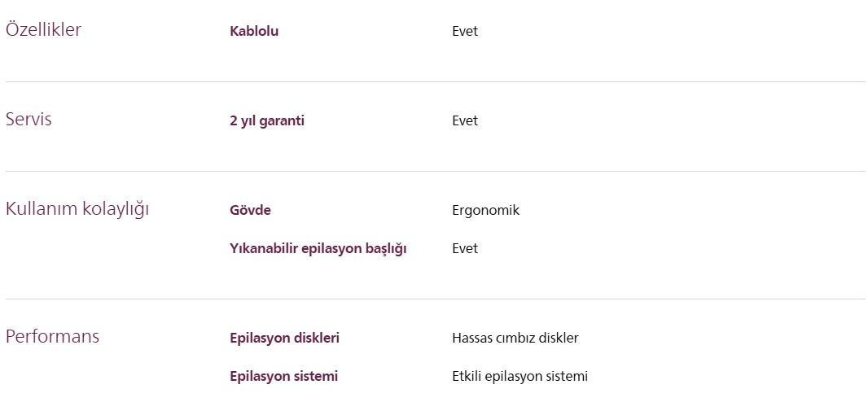Image resolution: width=868 pixels, height=402 pixels.
Task: Click the Etkili epilasyon sistemi value
Action: (519, 377)
